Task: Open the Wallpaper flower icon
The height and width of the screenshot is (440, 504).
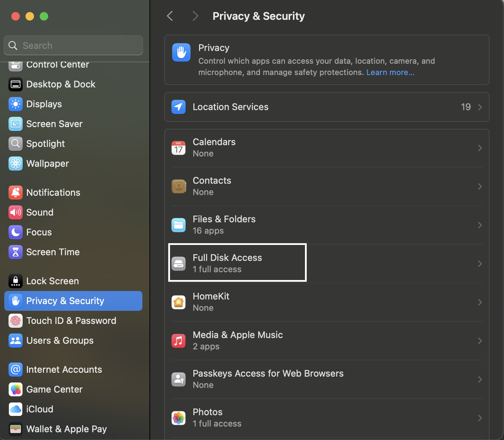Action: (x=16, y=164)
